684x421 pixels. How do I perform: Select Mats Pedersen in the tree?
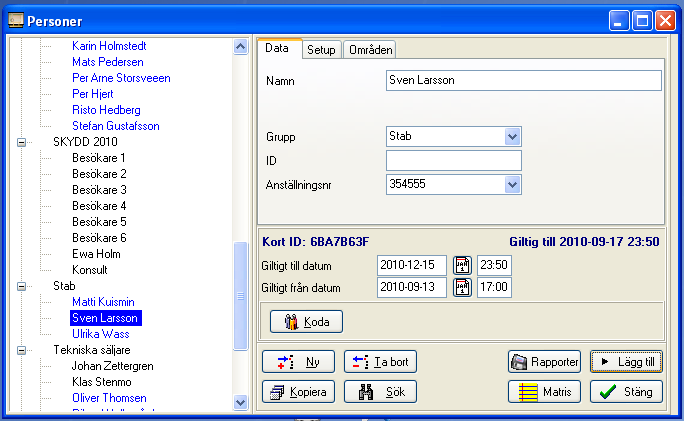108,62
